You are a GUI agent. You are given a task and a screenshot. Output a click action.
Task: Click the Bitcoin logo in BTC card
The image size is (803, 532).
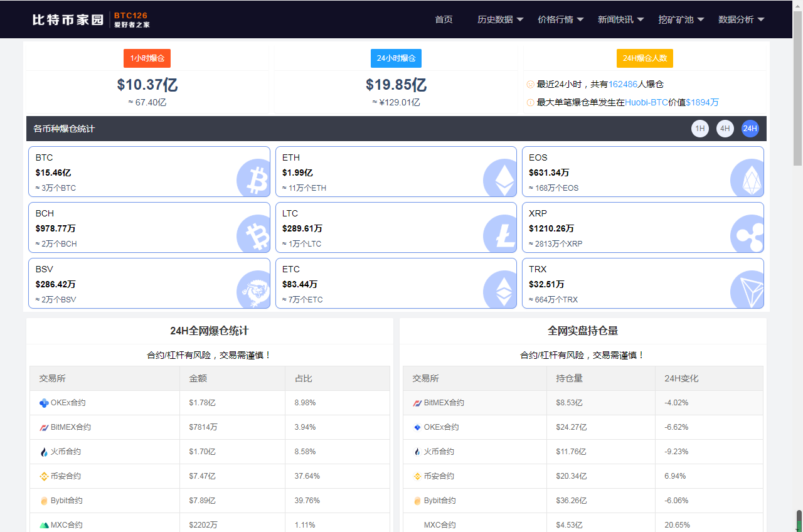point(253,179)
